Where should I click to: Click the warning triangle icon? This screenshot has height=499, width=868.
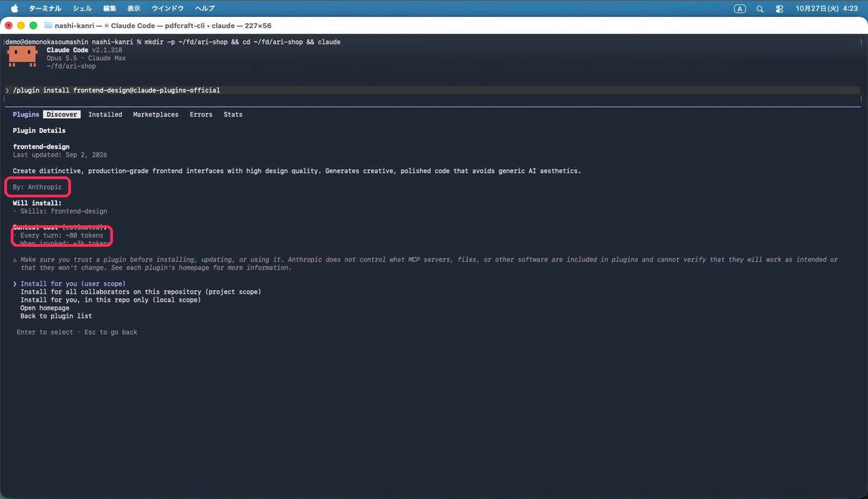click(15, 260)
